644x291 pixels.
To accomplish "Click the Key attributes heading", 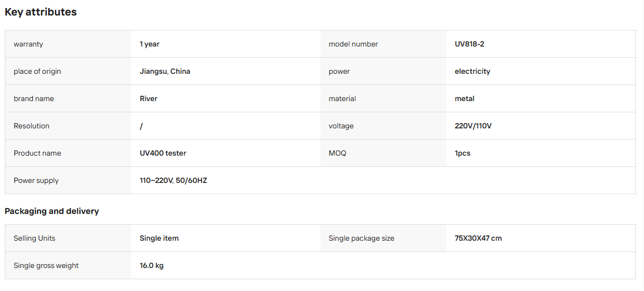I will click(x=41, y=12).
